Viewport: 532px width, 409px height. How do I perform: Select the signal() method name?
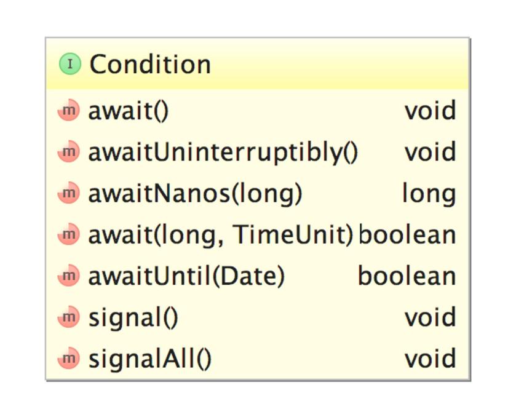(x=133, y=317)
